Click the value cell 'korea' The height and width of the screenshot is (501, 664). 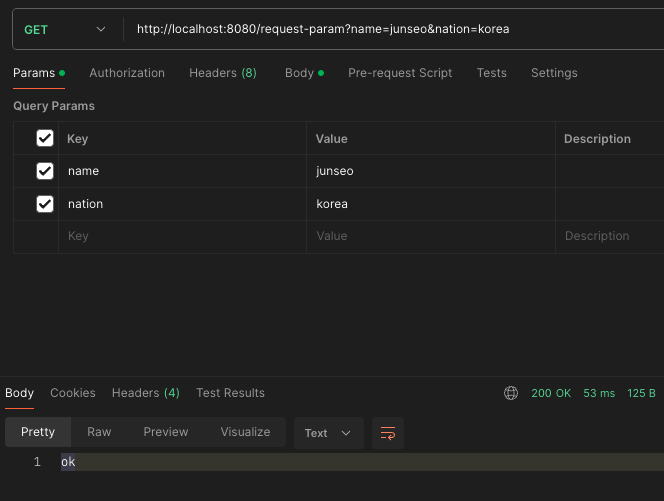coord(431,204)
